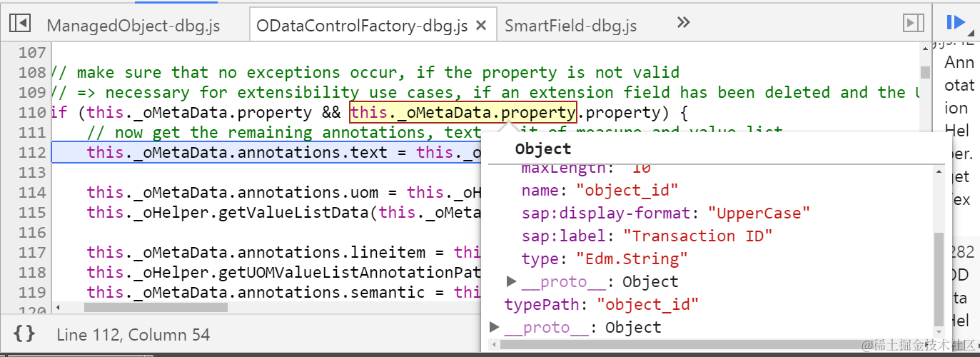Image resolution: width=980 pixels, height=357 pixels.
Task: Open the ManagedObject-dbg.js tab
Action: tap(133, 26)
